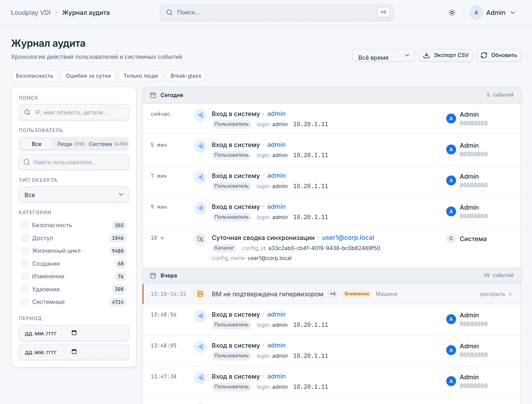The image size is (532, 404).
Task: Click the catalog sync icon on the '10 ч' event
Action: pos(200,239)
